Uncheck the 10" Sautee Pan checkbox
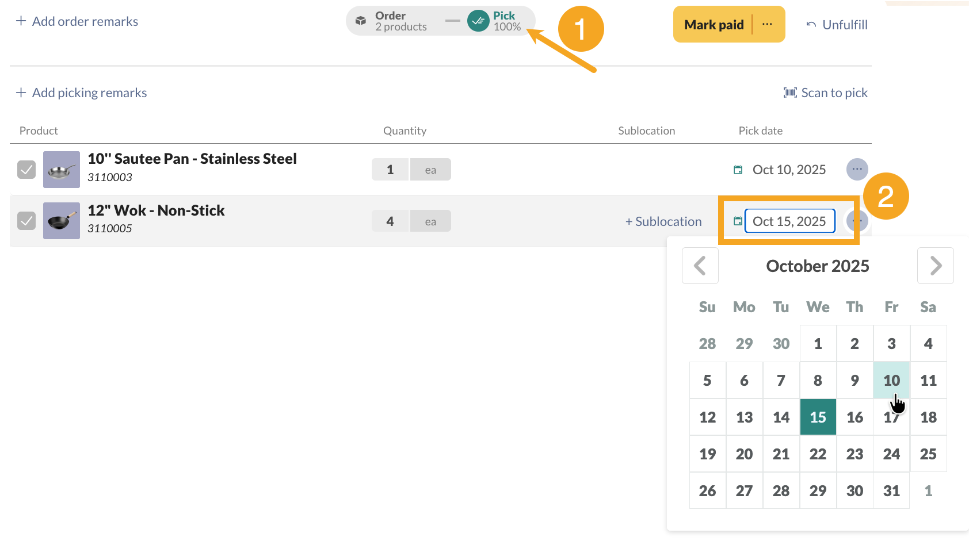Image resolution: width=969 pixels, height=560 pixels. point(26,170)
